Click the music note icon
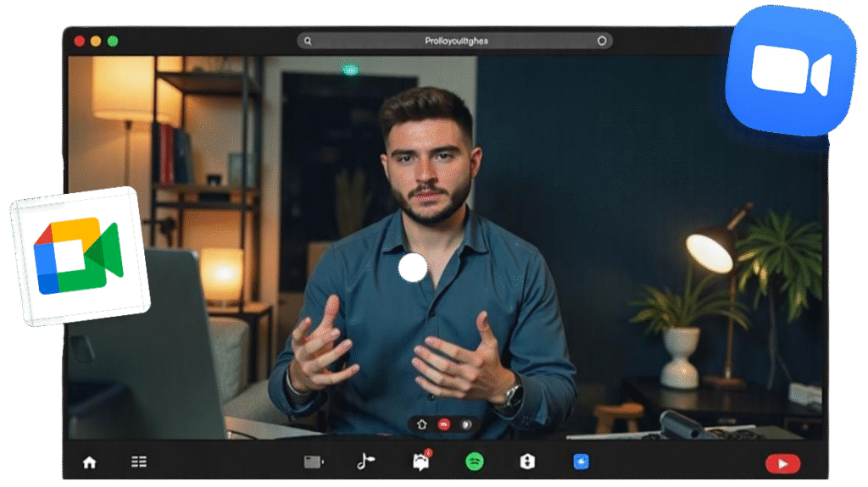The height and width of the screenshot is (487, 868). [x=364, y=461]
